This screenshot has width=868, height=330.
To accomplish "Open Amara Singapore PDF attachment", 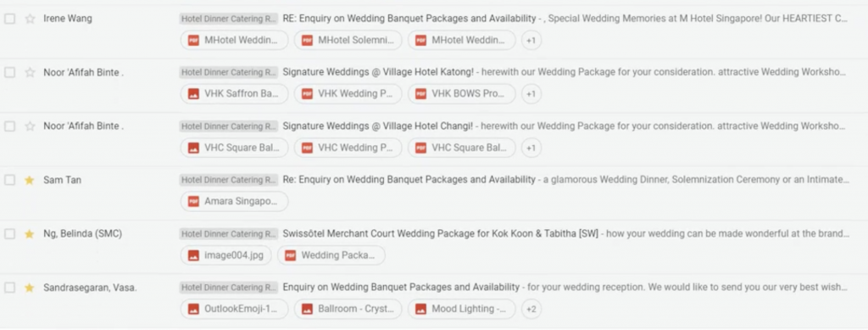I will [x=234, y=202].
